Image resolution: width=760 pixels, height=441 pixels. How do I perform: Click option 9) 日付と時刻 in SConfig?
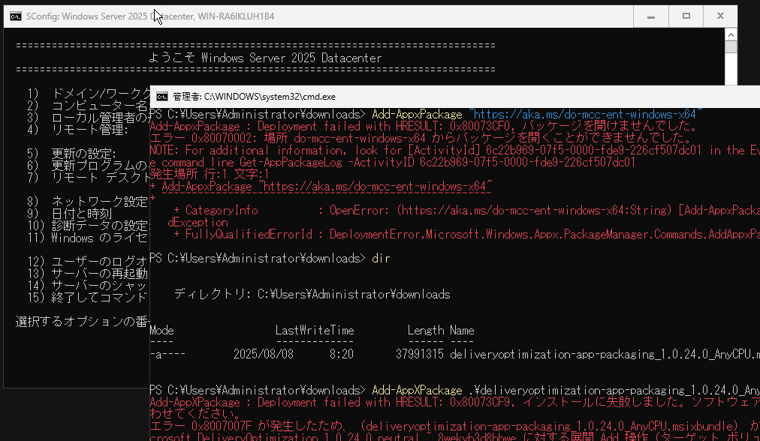[70, 214]
